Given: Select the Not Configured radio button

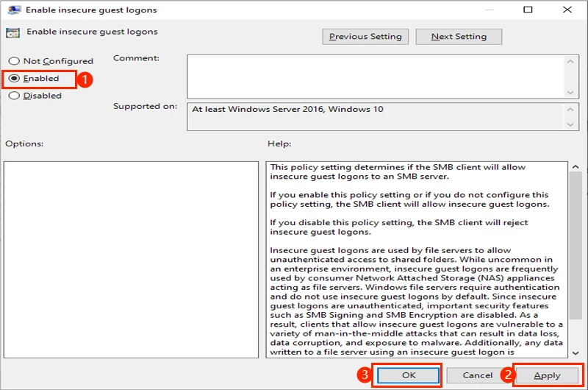Looking at the screenshot, I should tap(51, 61).
